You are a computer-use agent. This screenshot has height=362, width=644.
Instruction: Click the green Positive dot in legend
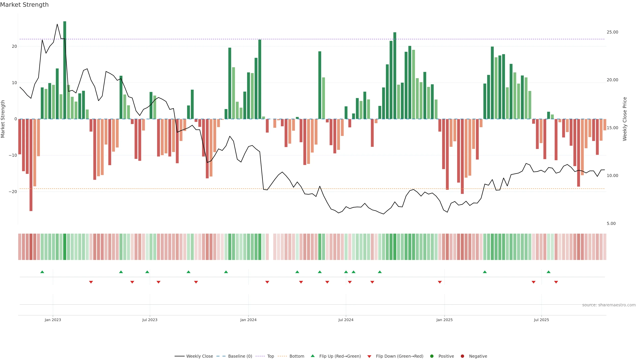coord(432,356)
